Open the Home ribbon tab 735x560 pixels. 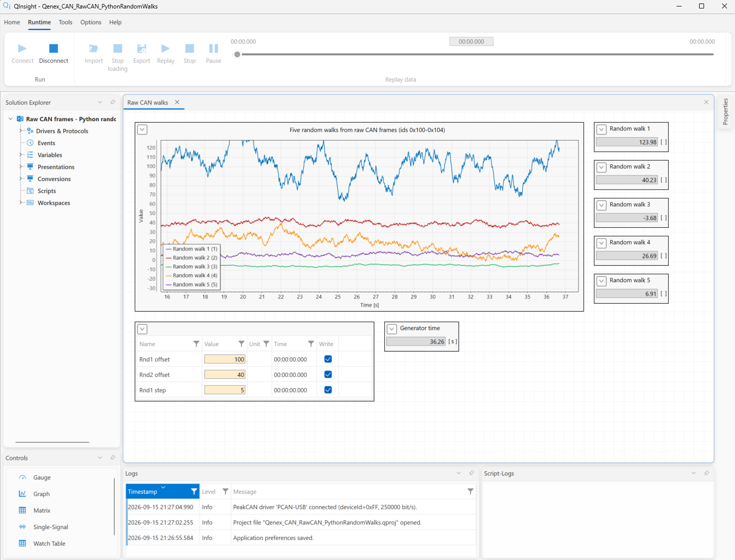click(12, 22)
